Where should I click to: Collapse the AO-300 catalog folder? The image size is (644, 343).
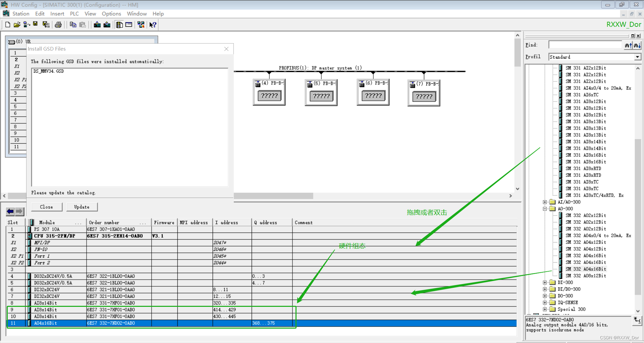click(x=544, y=209)
